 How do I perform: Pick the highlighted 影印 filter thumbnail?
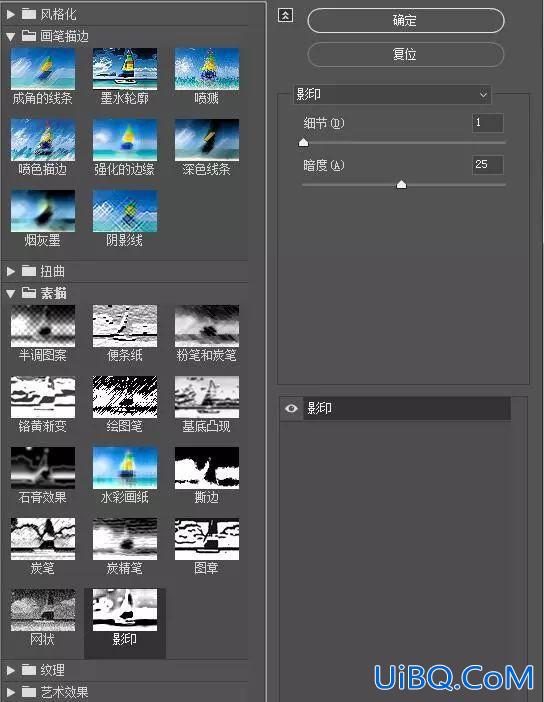click(x=125, y=610)
